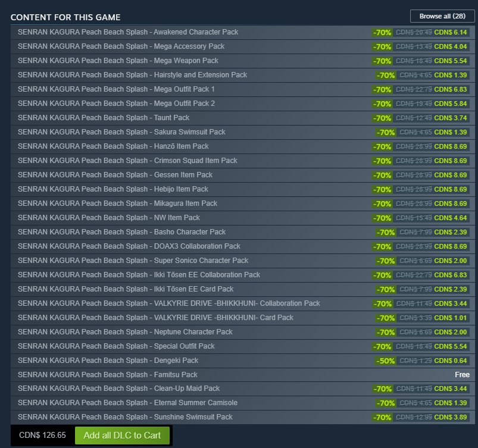Open VALKYRIE DRIVE -BHIKKHUNI- Collaboration Pack
Screen dimensions: 478x448
click(243, 303)
